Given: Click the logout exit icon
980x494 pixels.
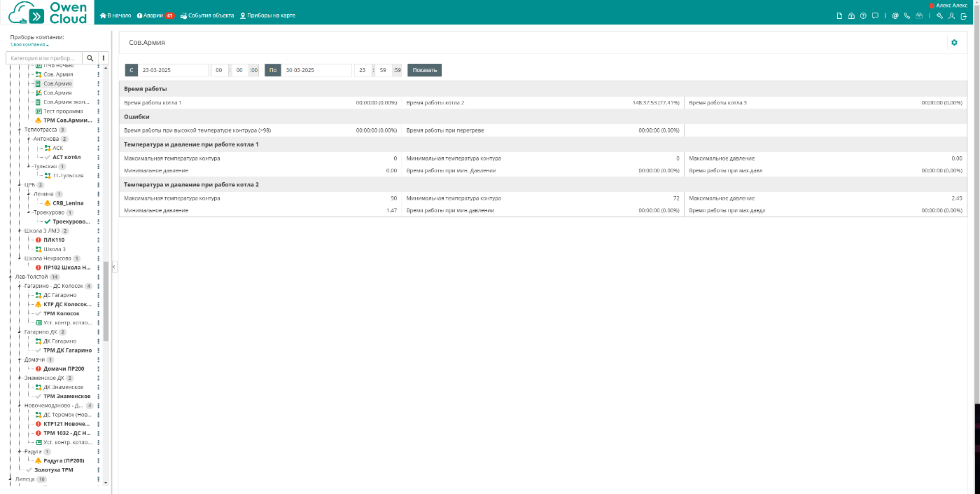Looking at the screenshot, I should (964, 15).
